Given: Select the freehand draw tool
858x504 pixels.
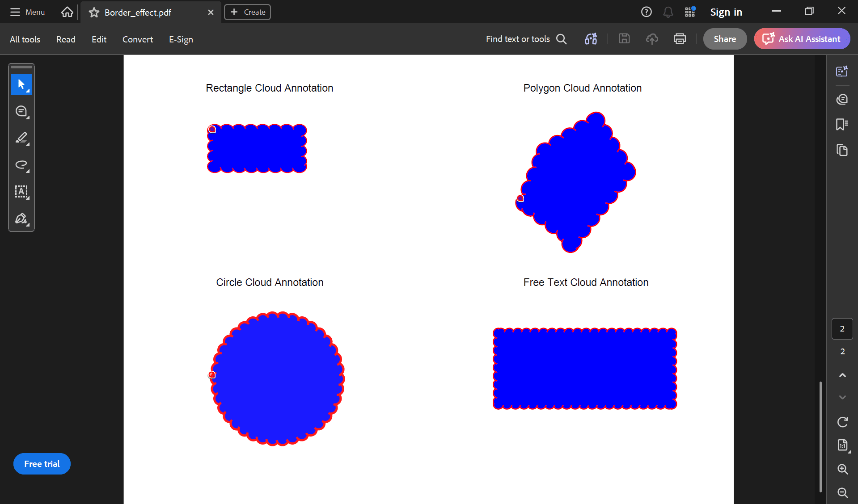Looking at the screenshot, I should tap(21, 165).
